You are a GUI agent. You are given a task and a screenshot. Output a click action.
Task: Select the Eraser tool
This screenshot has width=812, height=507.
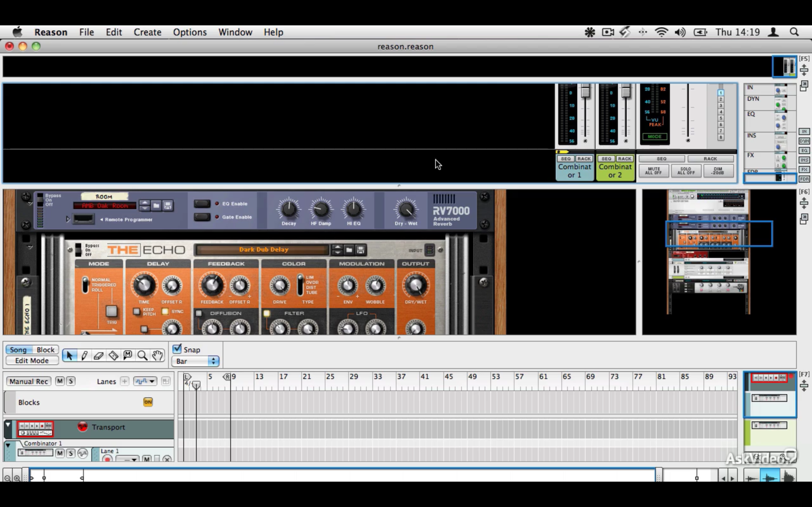(99, 356)
